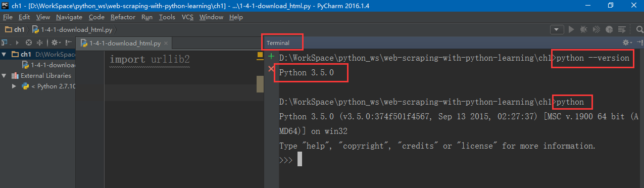Open the run configuration dropdown
This screenshot has height=188, width=644.
click(x=557, y=29)
